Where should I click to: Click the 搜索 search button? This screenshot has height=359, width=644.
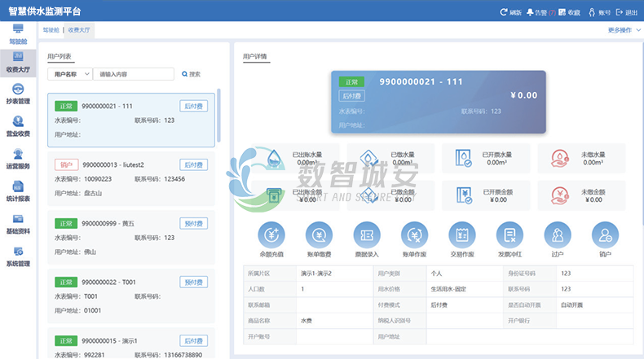[191, 74]
